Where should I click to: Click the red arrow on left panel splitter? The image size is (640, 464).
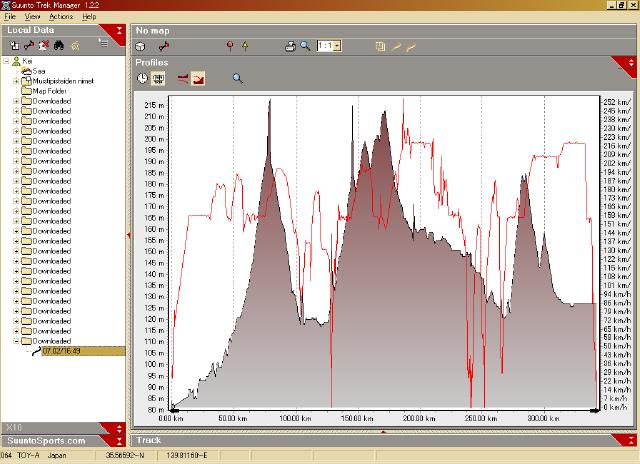click(x=129, y=235)
